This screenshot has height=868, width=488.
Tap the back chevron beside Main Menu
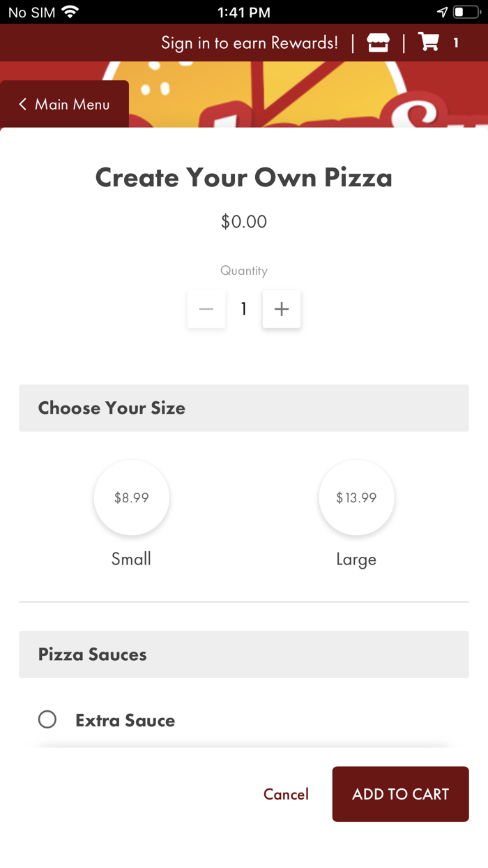tap(23, 105)
